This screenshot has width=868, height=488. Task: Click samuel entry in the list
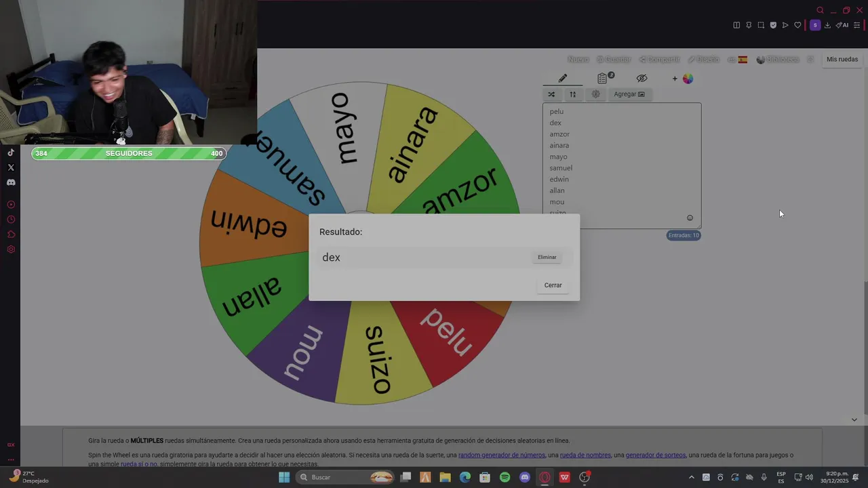tap(561, 168)
